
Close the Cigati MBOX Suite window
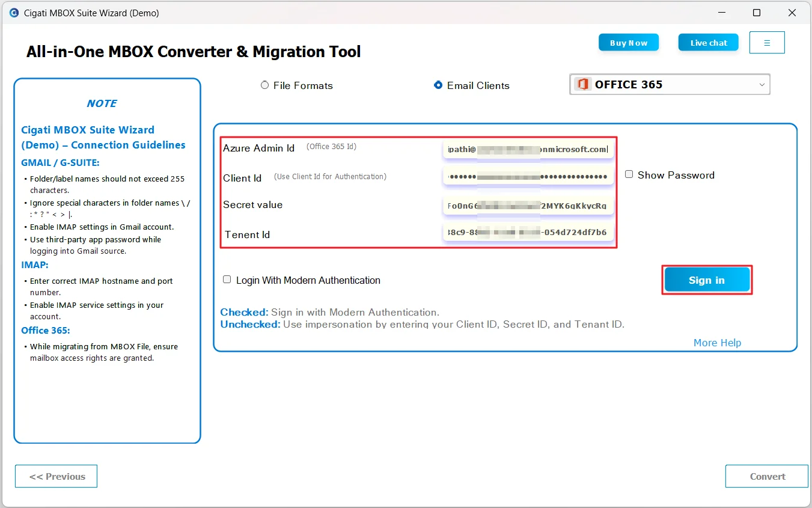(792, 13)
